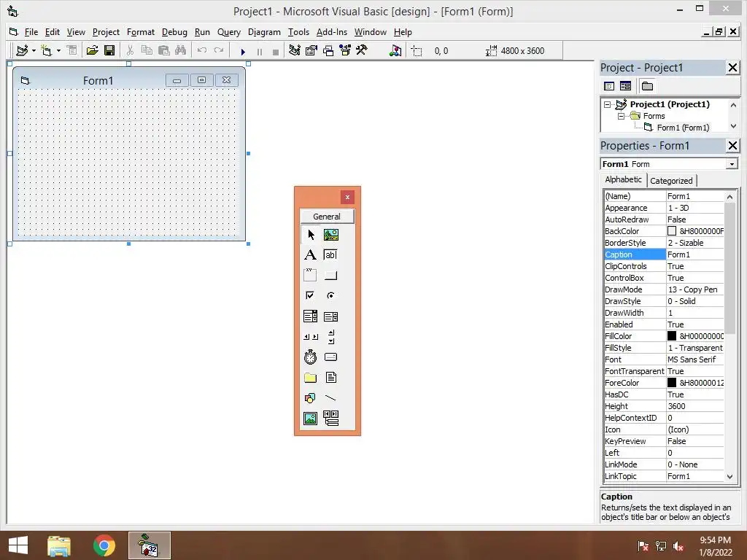Pick the Shape control tool

[x=310, y=397]
